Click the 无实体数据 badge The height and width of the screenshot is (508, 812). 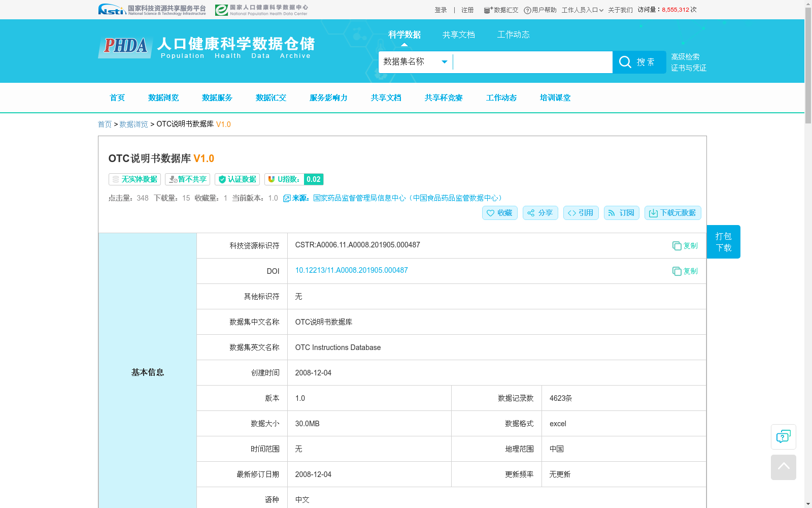tap(134, 179)
